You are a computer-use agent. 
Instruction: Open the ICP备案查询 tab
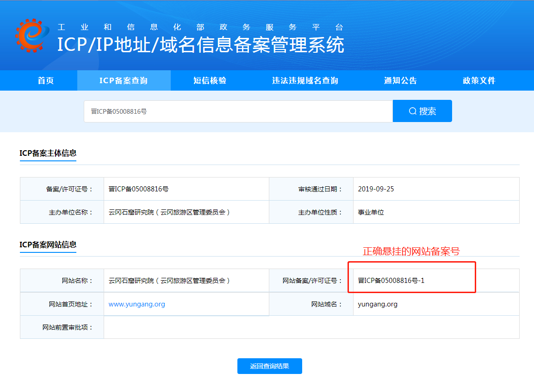click(124, 80)
